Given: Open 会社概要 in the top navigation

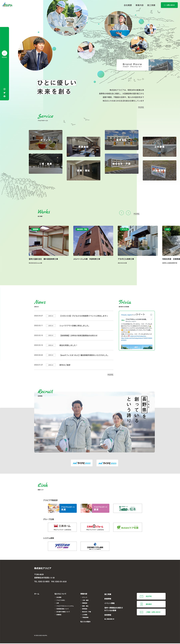Looking at the screenshot, I should (128, 5).
